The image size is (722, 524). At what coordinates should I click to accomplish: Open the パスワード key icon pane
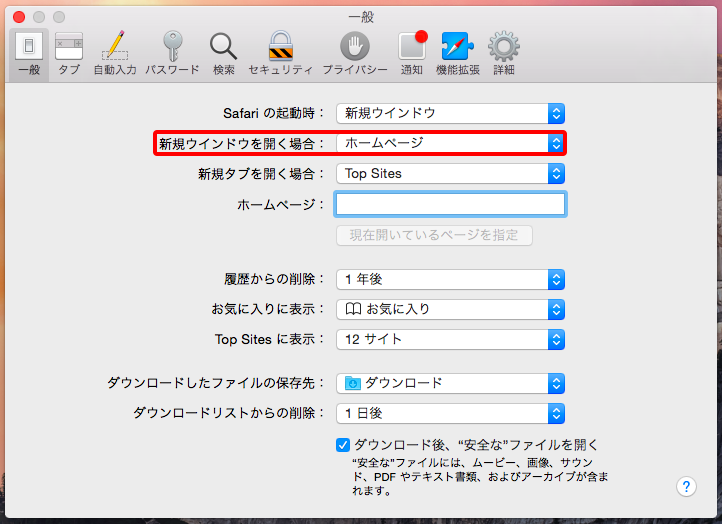click(172, 54)
